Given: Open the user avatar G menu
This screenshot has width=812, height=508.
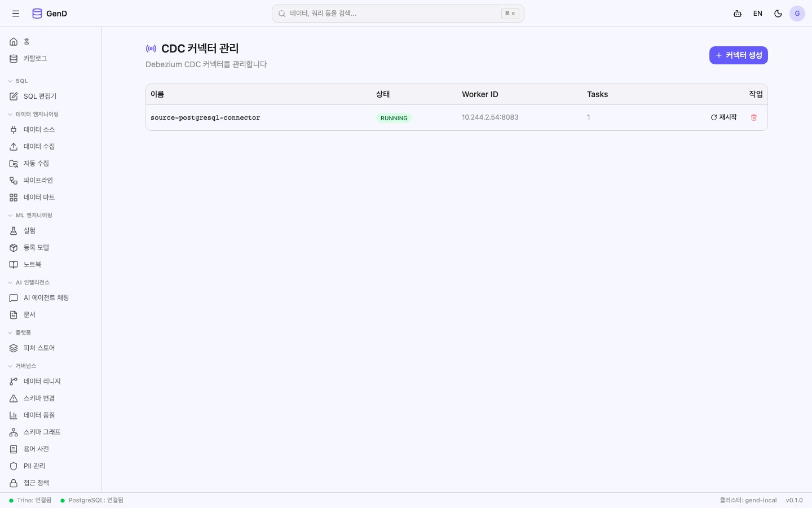Looking at the screenshot, I should 797,14.
